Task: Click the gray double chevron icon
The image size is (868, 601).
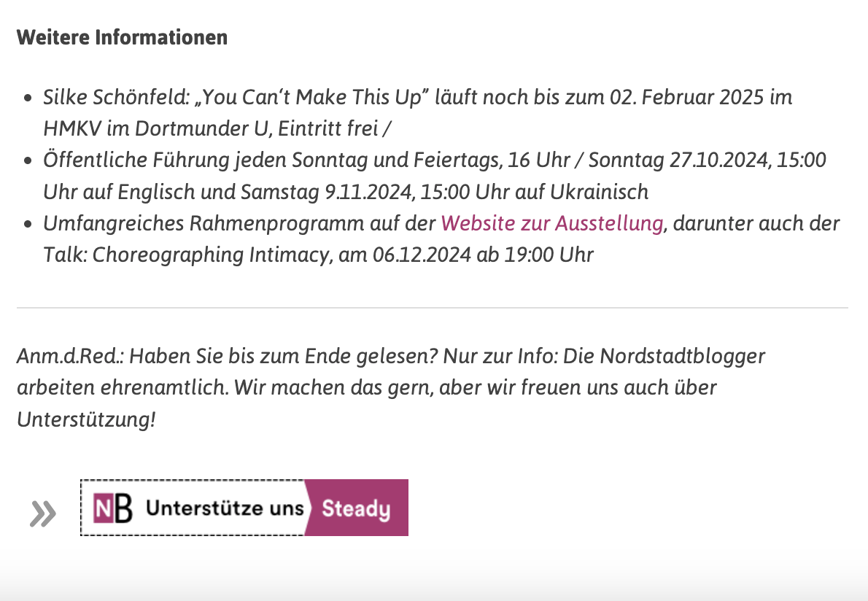Action: tap(42, 513)
